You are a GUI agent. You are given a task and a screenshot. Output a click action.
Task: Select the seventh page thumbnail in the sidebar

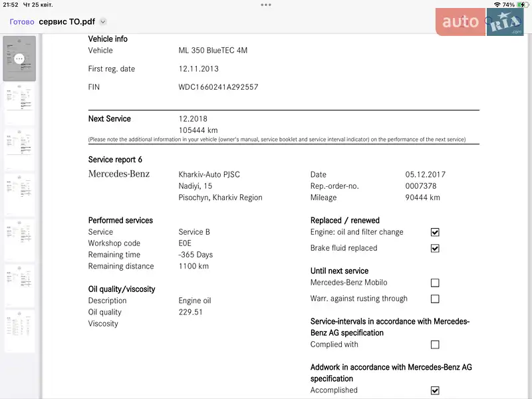click(19, 331)
